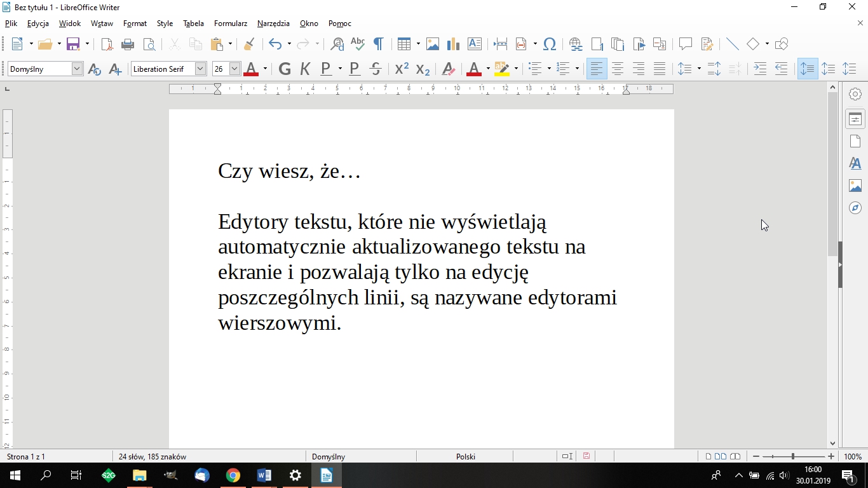Screen dimensions: 868x488
Task: Insert a text box from the toolbar
Action: [x=474, y=44]
